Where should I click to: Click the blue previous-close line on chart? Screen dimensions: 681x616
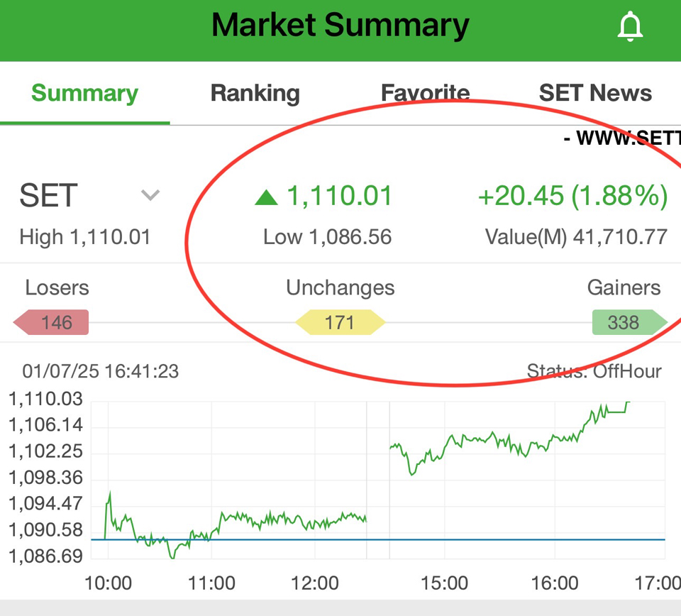[x=378, y=539]
